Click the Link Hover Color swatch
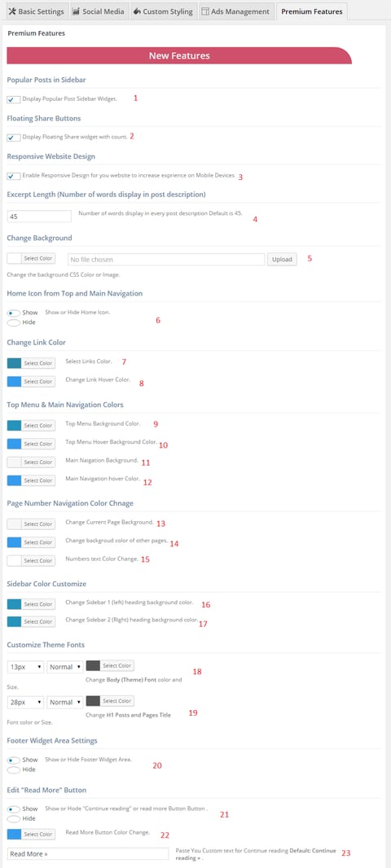This screenshot has height=868, width=391. [x=14, y=381]
